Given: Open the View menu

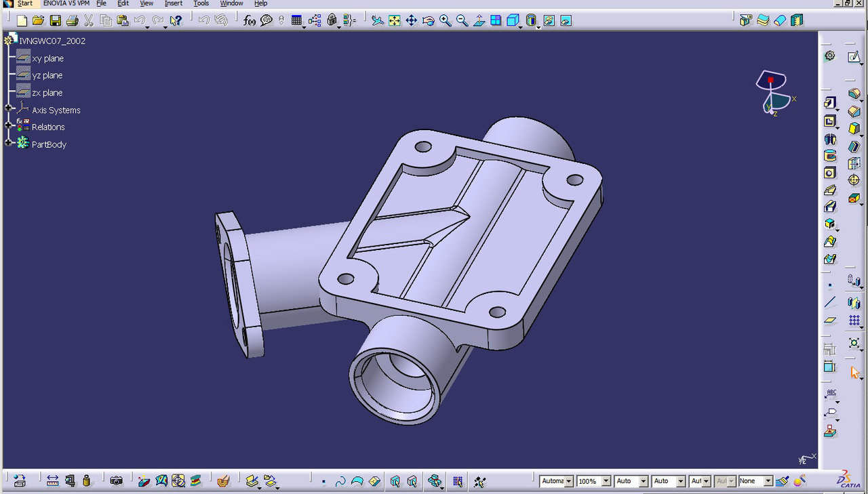Looking at the screenshot, I should pos(146,3).
